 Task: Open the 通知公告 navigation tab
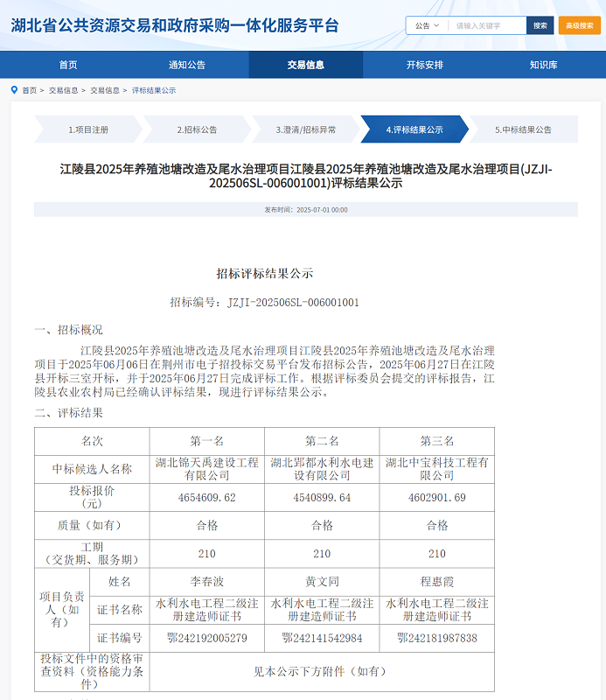click(187, 65)
